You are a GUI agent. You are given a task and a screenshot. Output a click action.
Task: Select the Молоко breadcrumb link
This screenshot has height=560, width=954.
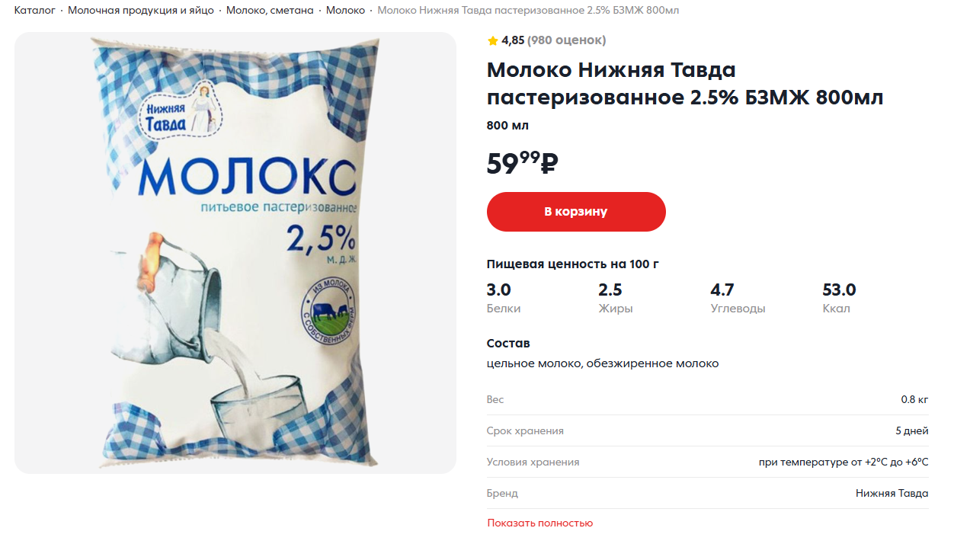tap(345, 11)
